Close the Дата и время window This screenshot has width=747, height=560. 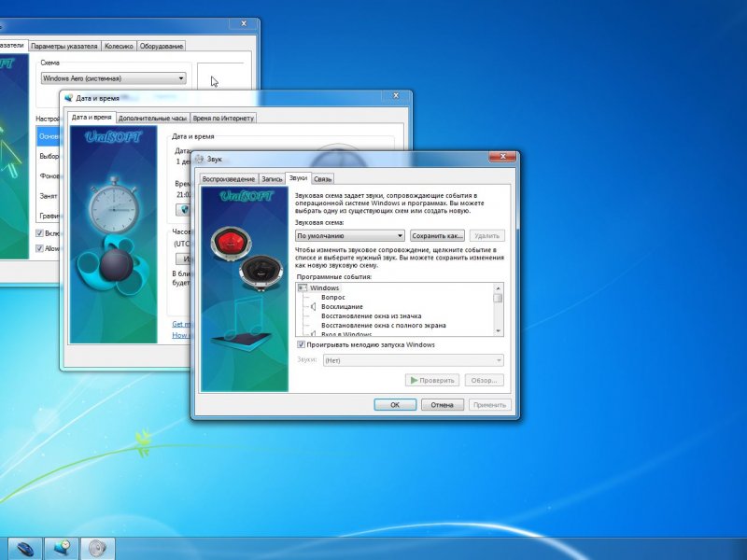pyautogui.click(x=395, y=96)
